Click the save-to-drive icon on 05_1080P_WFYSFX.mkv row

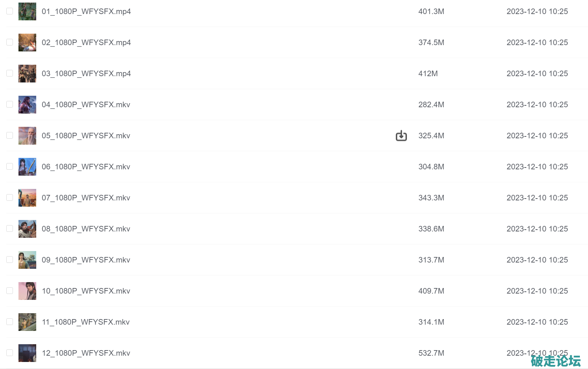(401, 136)
